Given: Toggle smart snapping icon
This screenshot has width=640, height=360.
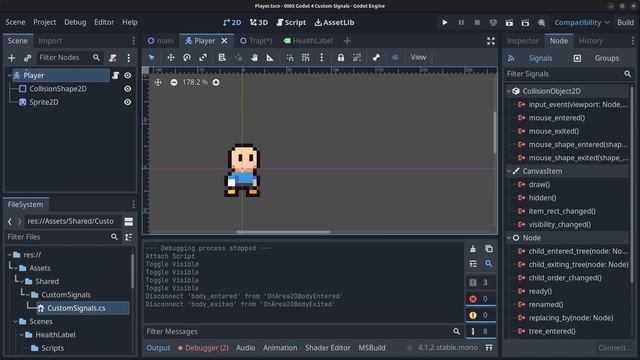Looking at the screenshot, I should pyautogui.click(x=289, y=58).
